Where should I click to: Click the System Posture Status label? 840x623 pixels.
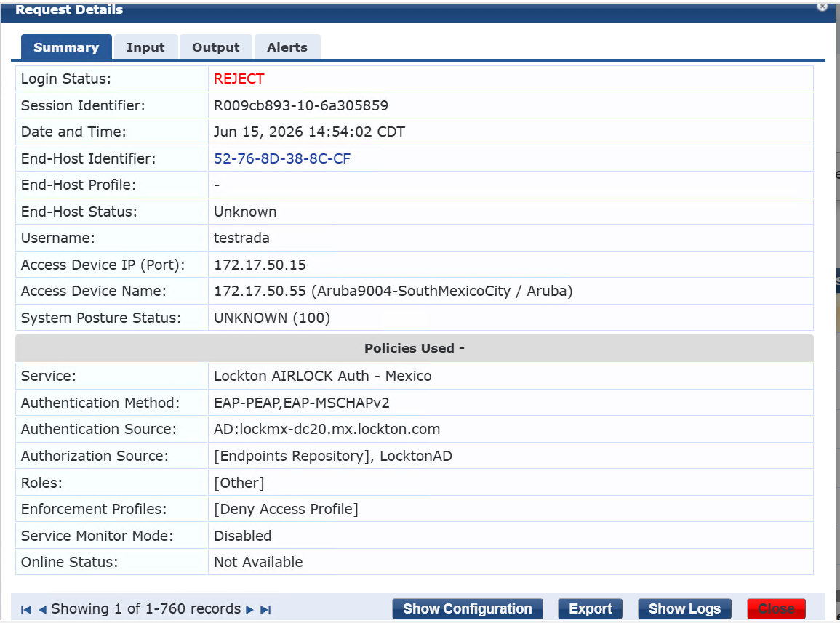100,318
